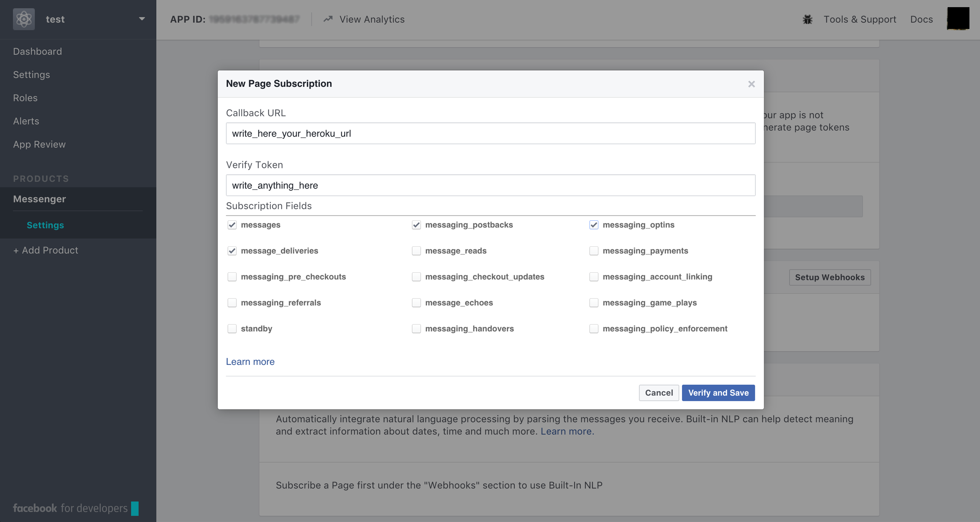
Task: Click Verify and Save button
Action: pyautogui.click(x=718, y=393)
